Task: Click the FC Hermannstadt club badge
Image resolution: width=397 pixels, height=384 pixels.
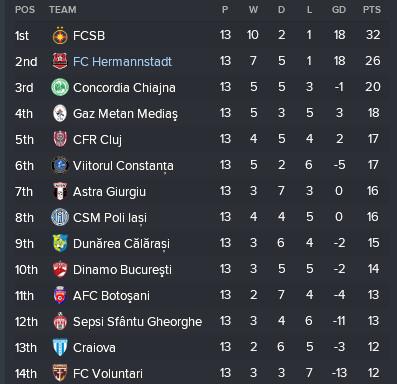Action: coord(60,61)
